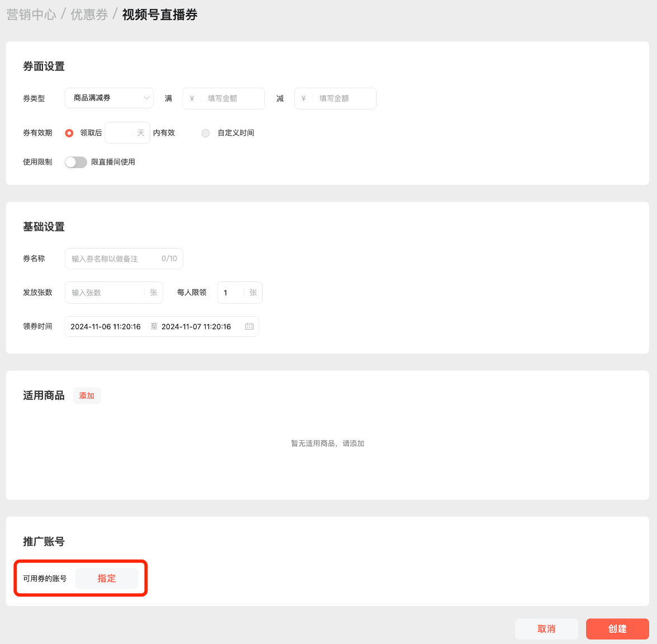
Task: Open the calendar icon in 领券时间 field
Action: tap(249, 327)
